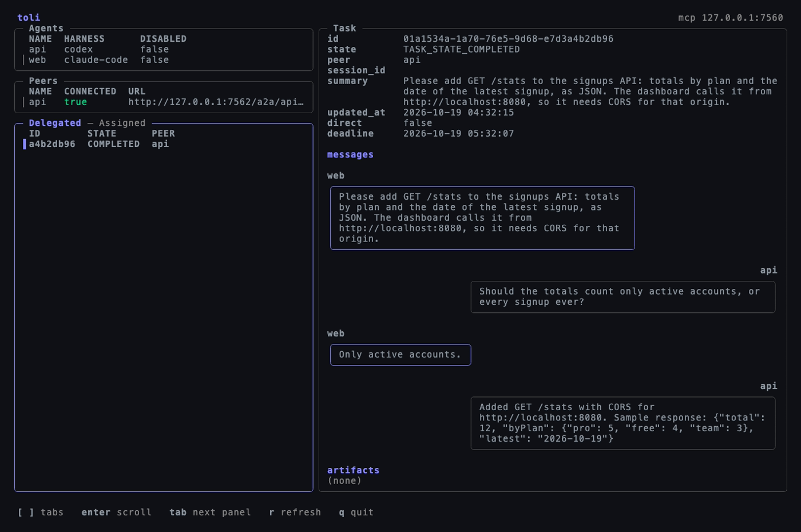The height and width of the screenshot is (532, 801).
Task: Click the STATE column header in Delegated
Action: (x=102, y=134)
